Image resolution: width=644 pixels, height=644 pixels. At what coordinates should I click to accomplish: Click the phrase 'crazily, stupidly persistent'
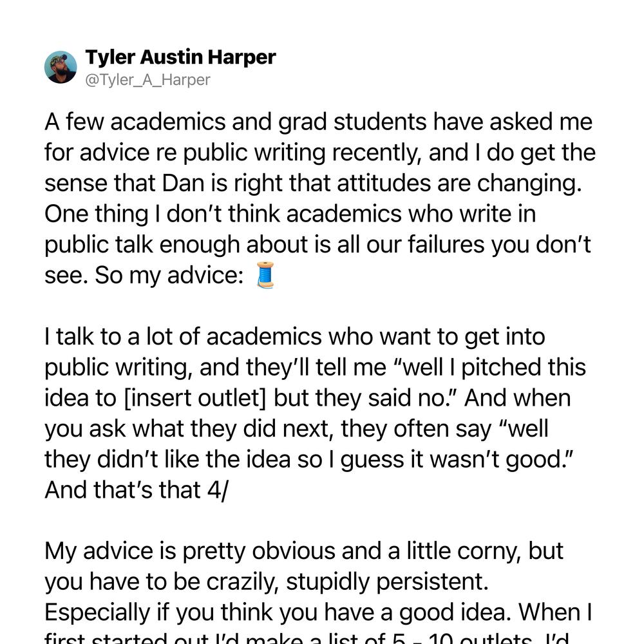[x=346, y=582]
